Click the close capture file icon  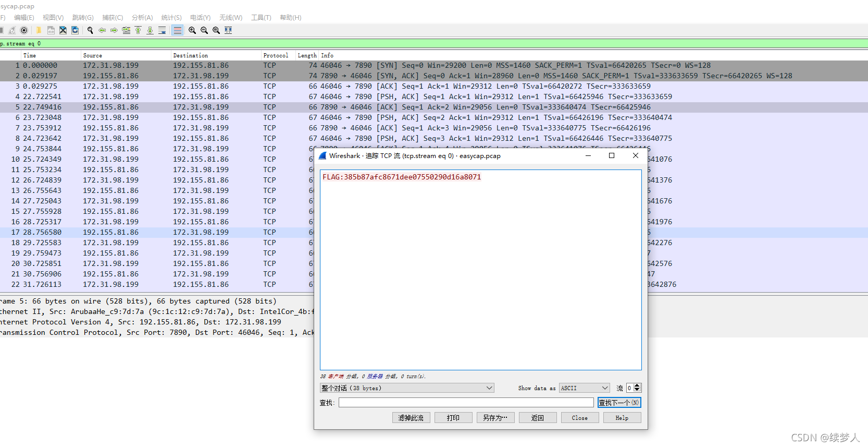[63, 30]
